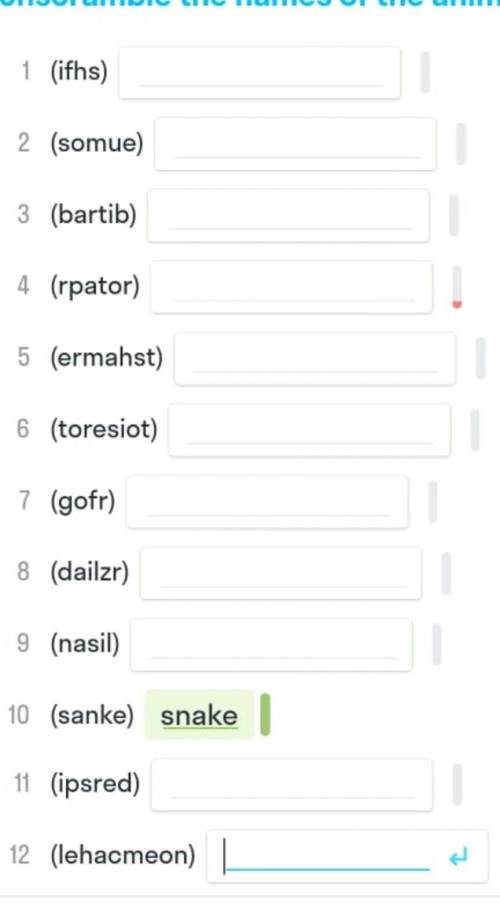Viewport: 500px width, 914px height.
Task: Focus the answer field for (dailzr)
Action: [x=281, y=573]
